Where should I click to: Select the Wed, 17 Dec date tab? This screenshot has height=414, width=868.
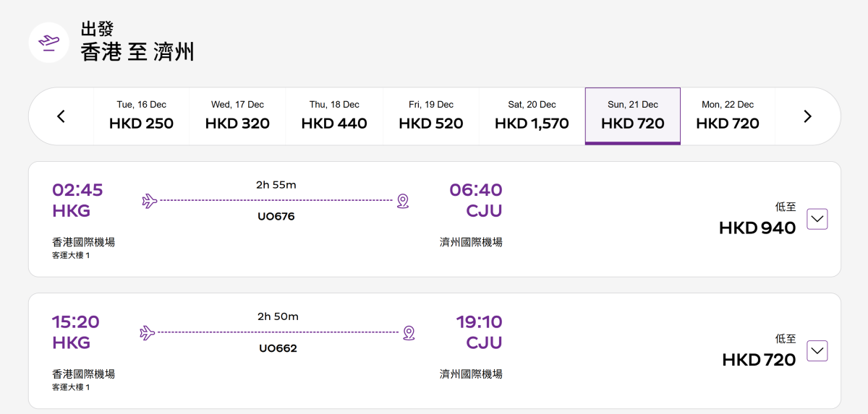[237, 116]
